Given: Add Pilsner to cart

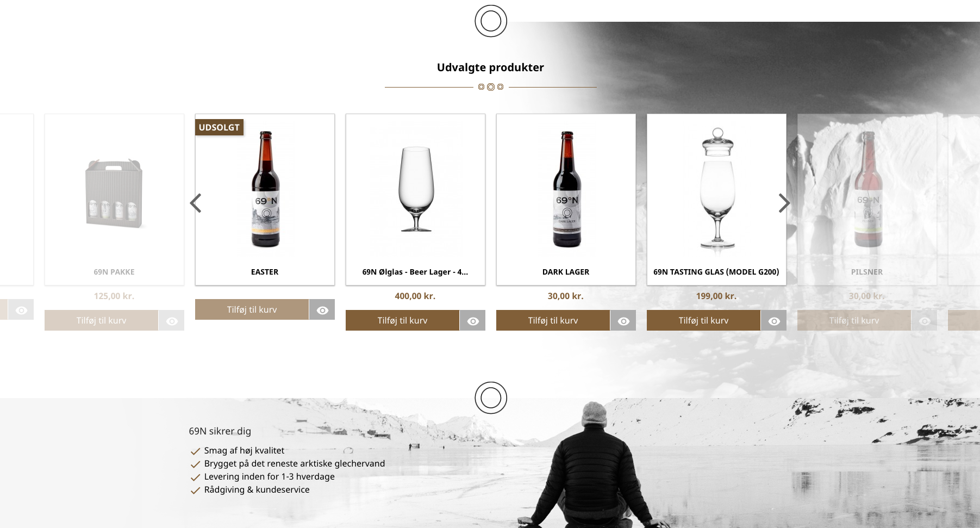Looking at the screenshot, I should point(854,320).
